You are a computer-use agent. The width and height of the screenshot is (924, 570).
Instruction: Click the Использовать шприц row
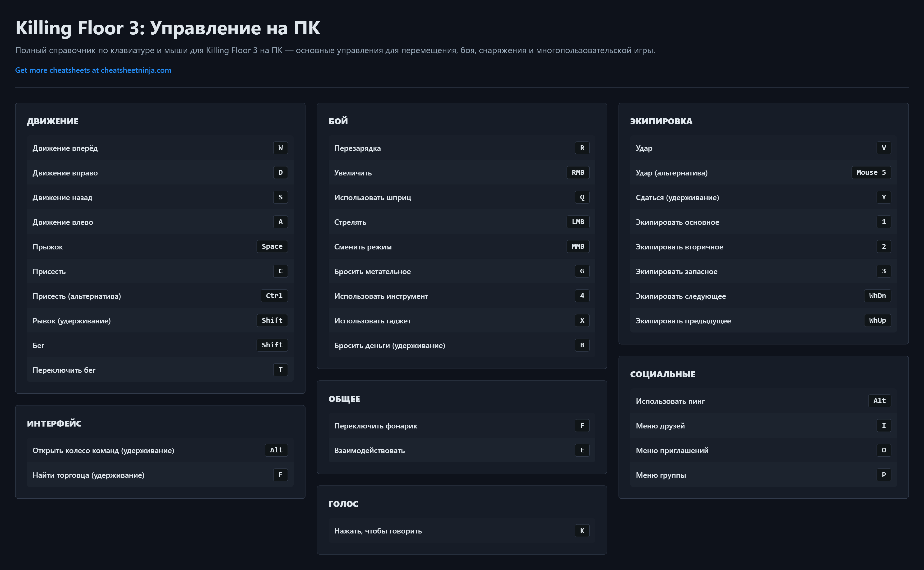[x=462, y=198]
